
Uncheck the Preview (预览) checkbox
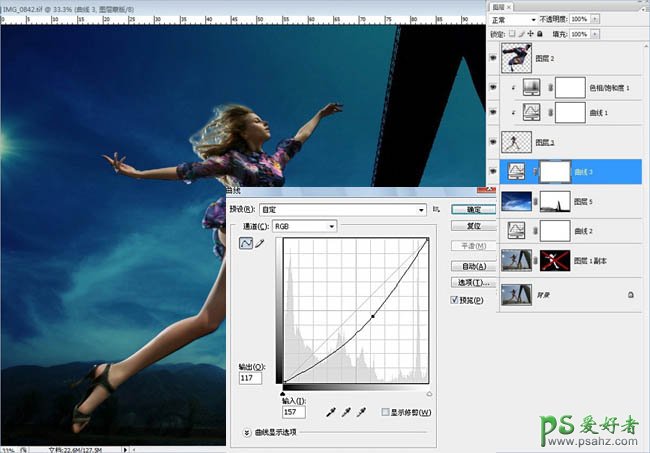point(455,298)
